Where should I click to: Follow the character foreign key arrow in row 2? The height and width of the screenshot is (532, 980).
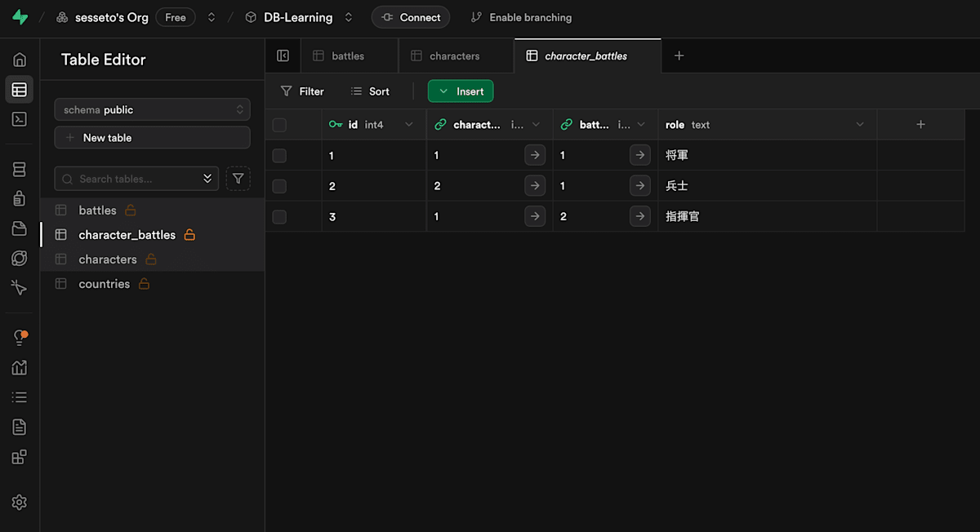pyautogui.click(x=535, y=186)
